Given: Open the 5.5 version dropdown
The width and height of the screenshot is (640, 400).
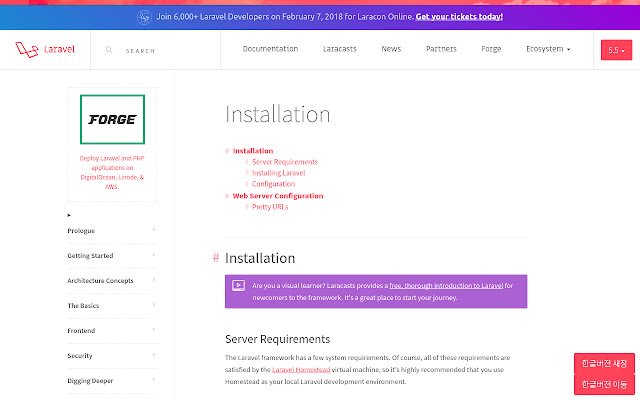Looking at the screenshot, I should (613, 49).
